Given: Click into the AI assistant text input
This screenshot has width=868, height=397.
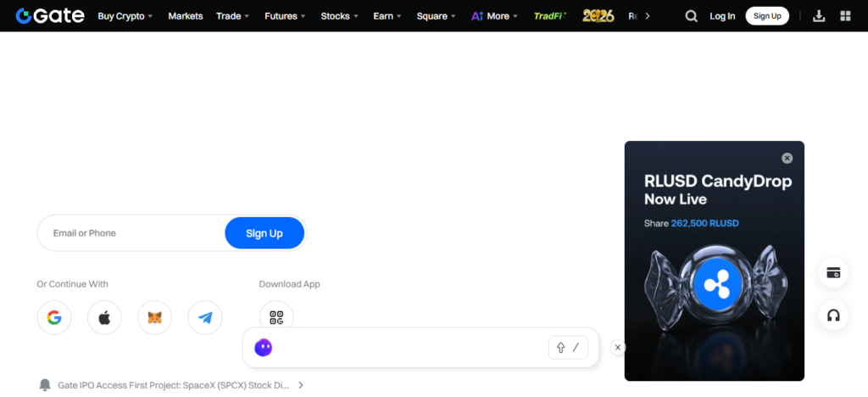Looking at the screenshot, I should 409,348.
